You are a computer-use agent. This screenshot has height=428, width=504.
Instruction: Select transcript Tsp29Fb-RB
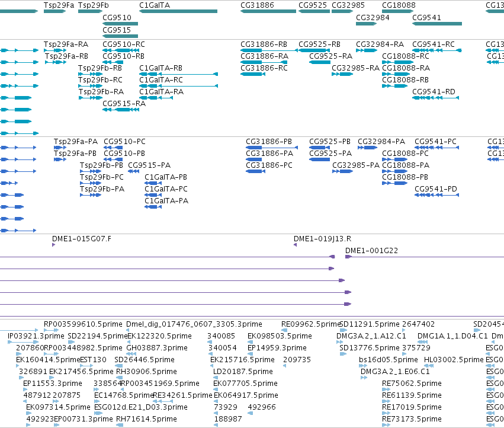coord(100,68)
